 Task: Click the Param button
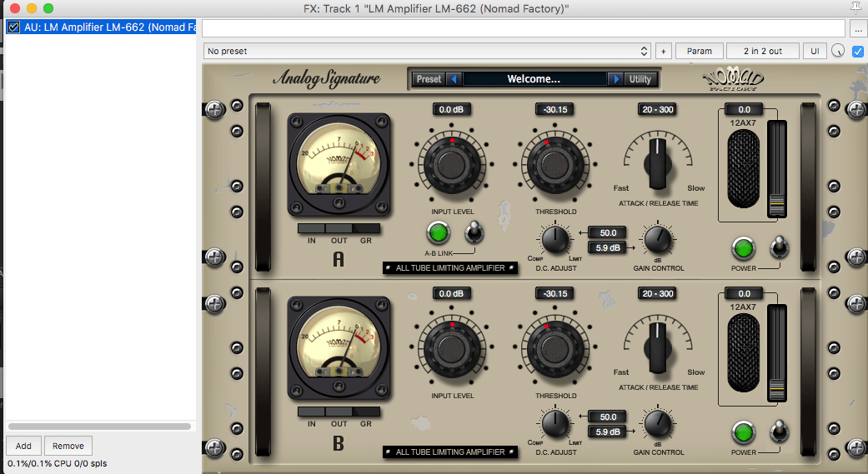700,51
